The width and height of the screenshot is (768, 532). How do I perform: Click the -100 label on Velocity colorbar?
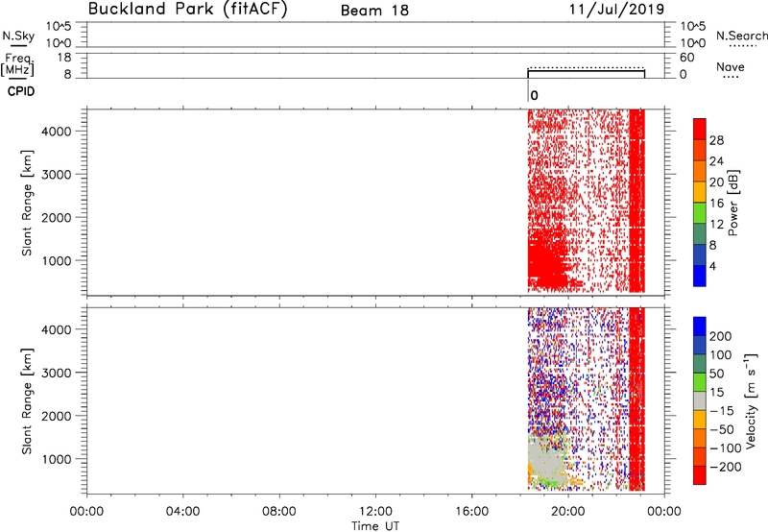pos(725,447)
